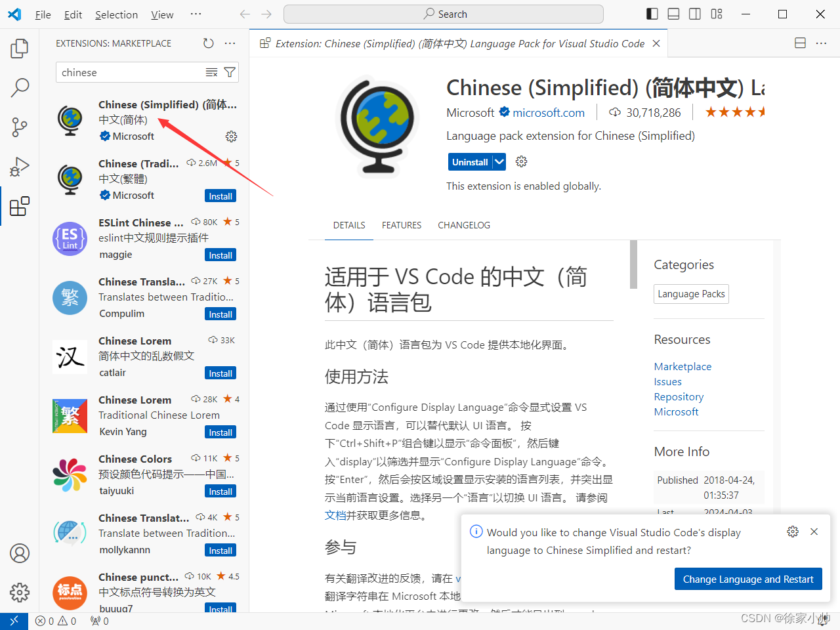Open the microsoft.com publisher link
840x630 pixels.
point(549,113)
